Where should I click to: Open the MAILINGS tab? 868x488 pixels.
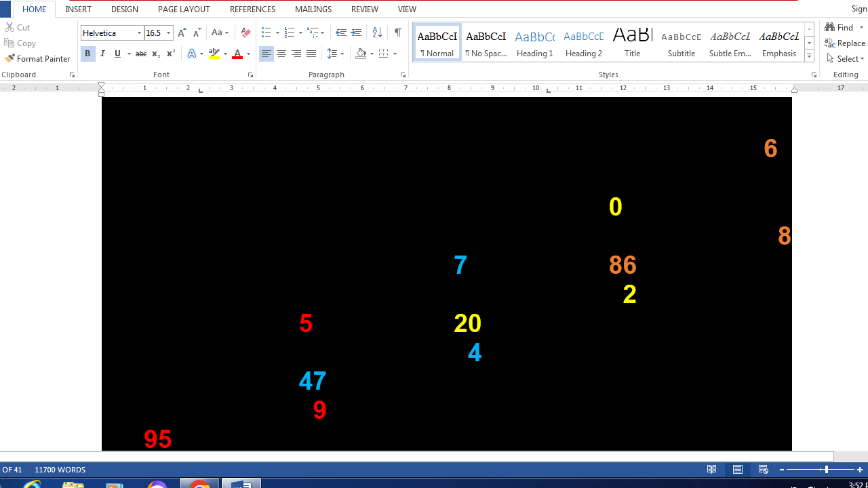click(313, 9)
